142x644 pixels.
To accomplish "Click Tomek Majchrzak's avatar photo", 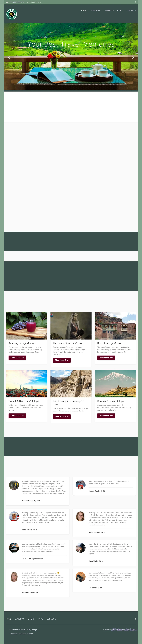I will (14, 485).
